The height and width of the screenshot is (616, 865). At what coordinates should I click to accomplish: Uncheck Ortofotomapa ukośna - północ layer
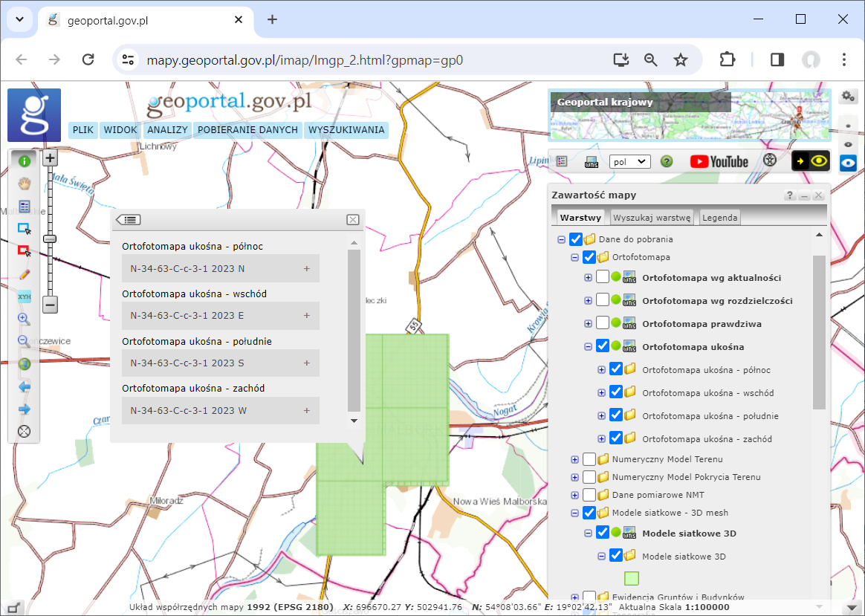615,369
